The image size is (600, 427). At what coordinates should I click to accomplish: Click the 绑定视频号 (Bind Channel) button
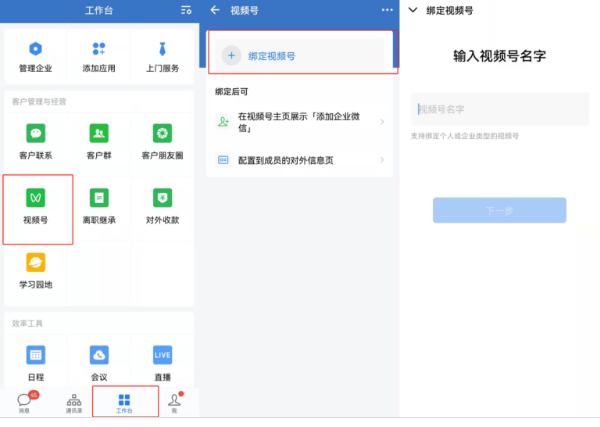point(302,57)
